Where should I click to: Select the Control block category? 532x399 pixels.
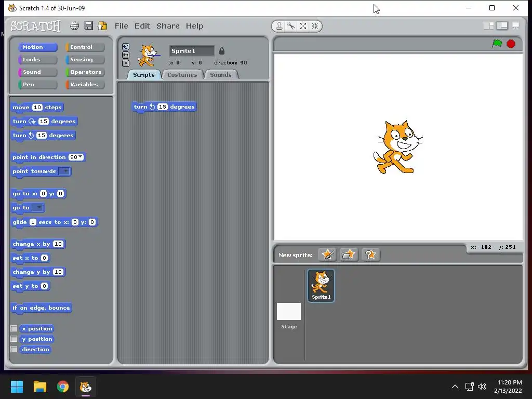85,47
